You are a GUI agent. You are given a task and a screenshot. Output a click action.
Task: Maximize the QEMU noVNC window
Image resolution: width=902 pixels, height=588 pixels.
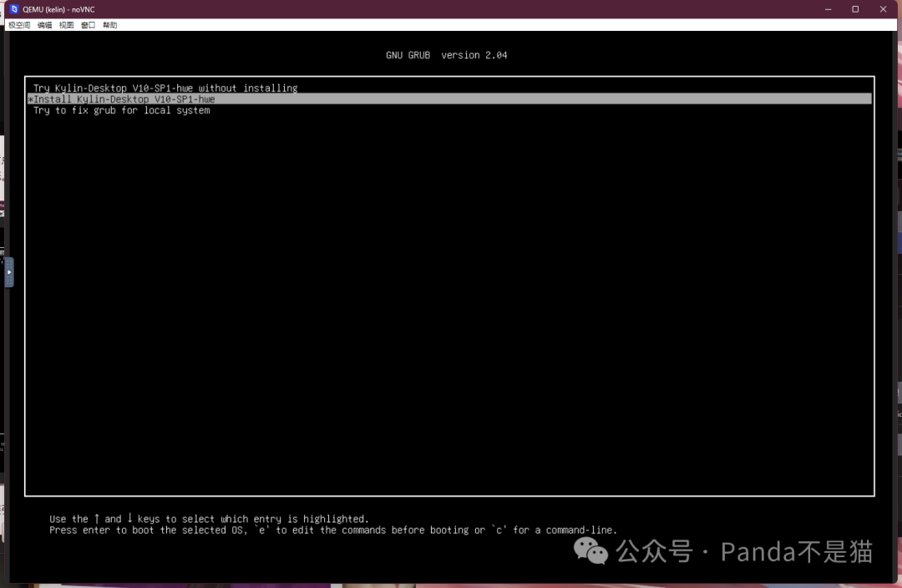coord(855,9)
